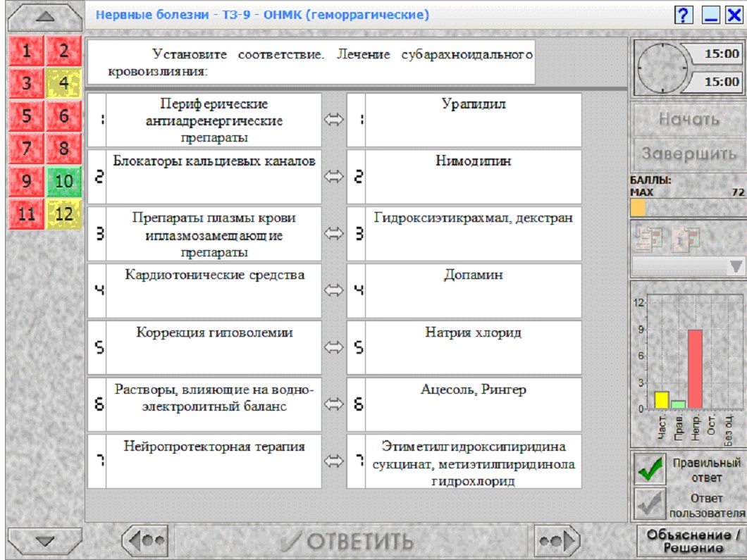This screenshot has width=747, height=560.
Task: Go to question 3 tile
Action: (26, 83)
